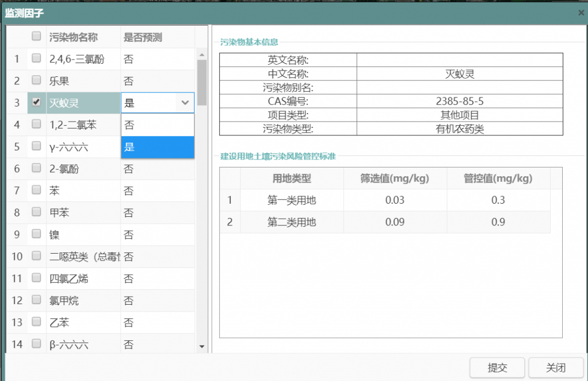This screenshot has height=381, width=588.
Task: Click the 是否预测 cell for 镍
Action: tap(157, 235)
